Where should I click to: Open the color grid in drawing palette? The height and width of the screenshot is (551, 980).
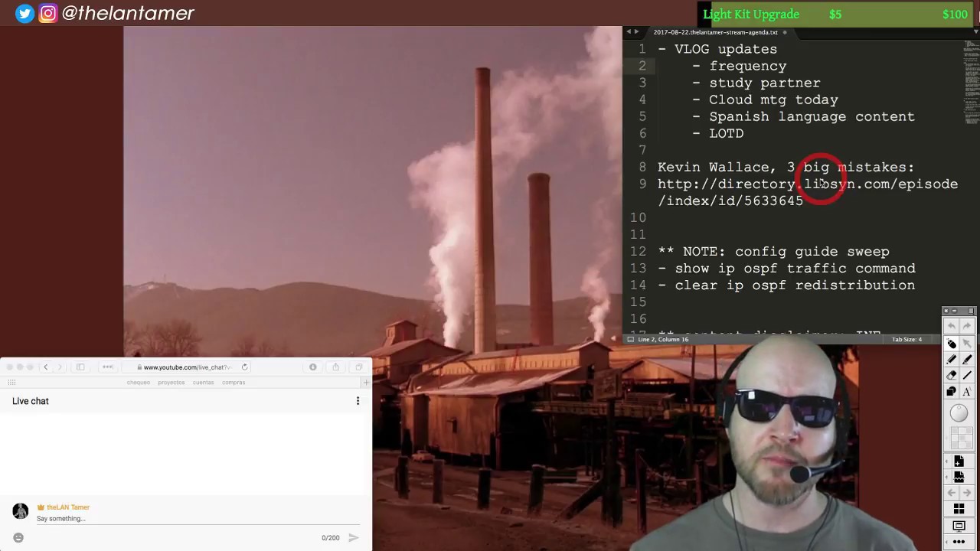click(x=961, y=438)
